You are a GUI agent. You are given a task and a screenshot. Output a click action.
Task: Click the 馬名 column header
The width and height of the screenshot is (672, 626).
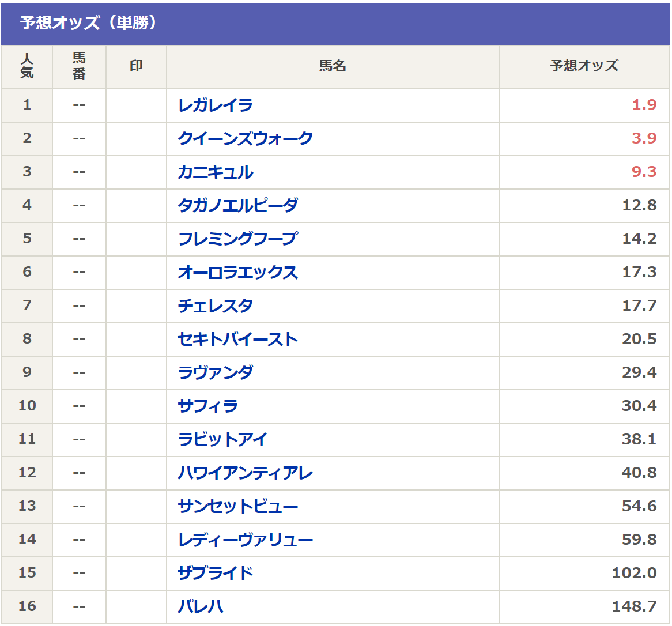click(x=333, y=66)
